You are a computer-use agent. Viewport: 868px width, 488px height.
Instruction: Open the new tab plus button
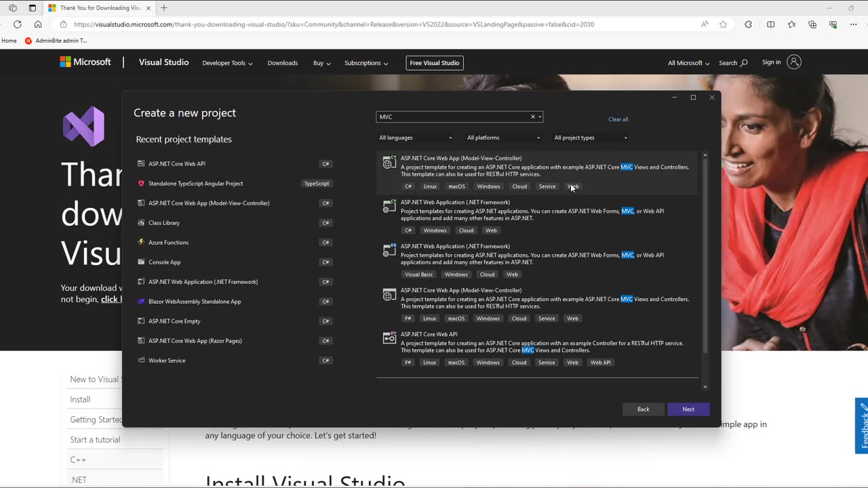click(x=163, y=8)
